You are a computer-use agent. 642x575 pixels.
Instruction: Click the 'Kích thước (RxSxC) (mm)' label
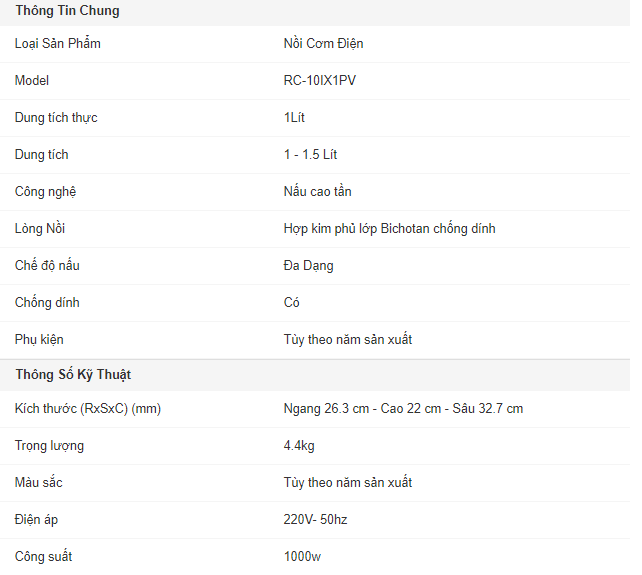tap(88, 409)
